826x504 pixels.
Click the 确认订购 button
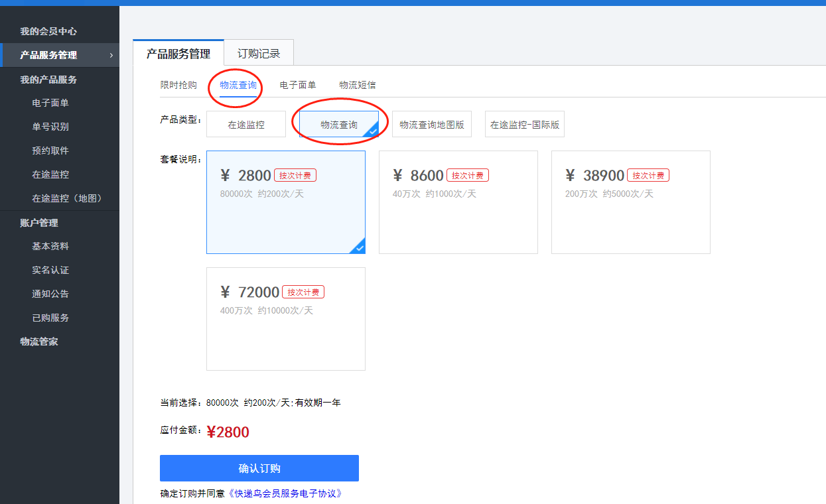259,468
